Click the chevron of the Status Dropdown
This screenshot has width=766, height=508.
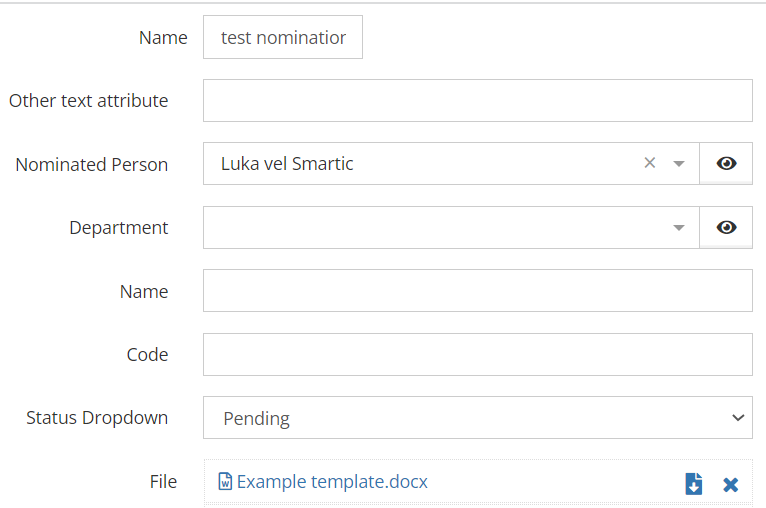point(738,418)
